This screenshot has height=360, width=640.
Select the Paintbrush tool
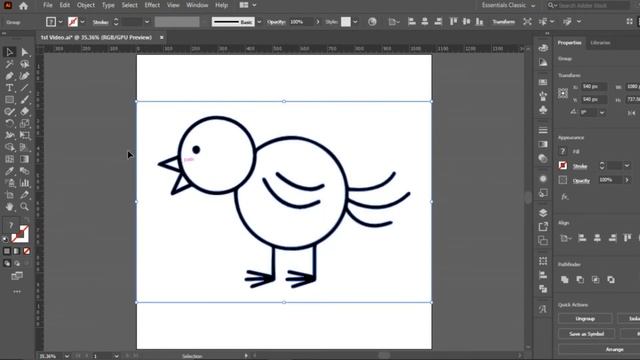24,100
